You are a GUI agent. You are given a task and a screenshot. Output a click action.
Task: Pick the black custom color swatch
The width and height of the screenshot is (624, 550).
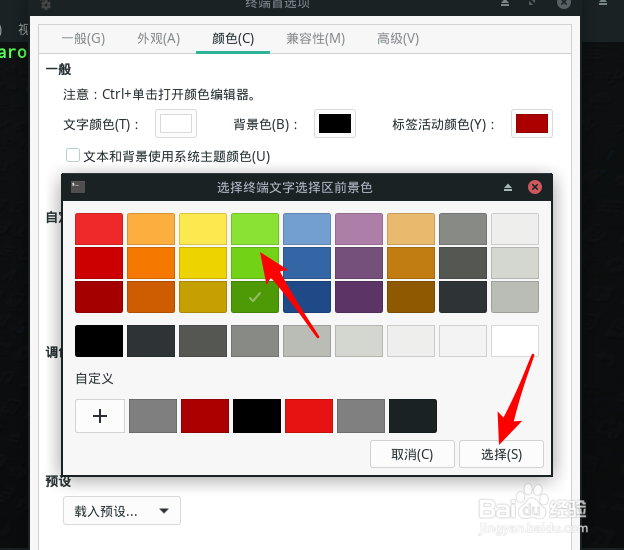(257, 416)
